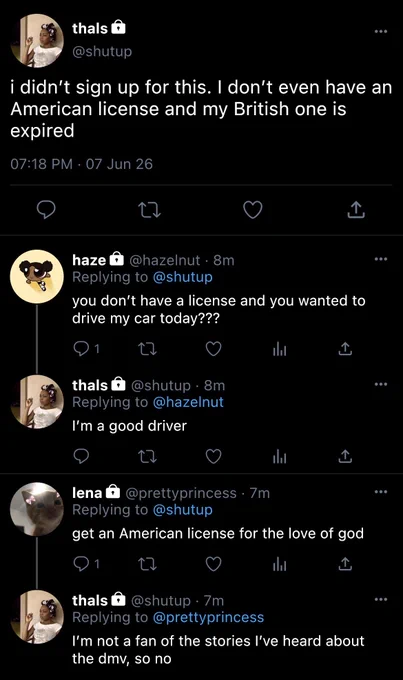The image size is (403, 680).
Task: Retweet the main tweet by thals
Action: point(150,210)
